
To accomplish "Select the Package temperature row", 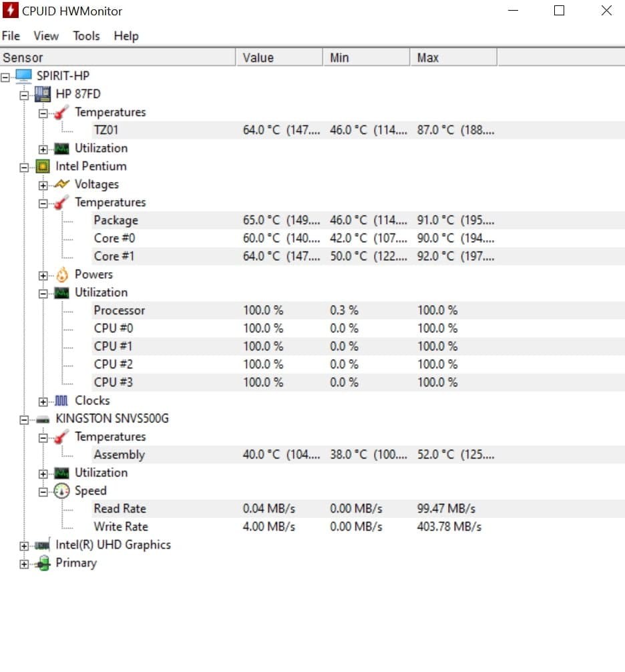I will (359, 220).
